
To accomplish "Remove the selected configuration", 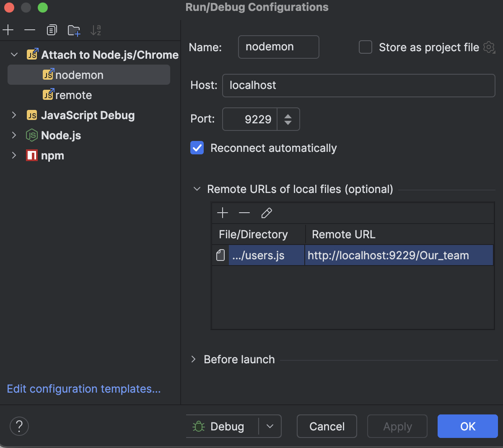I will pos(29,30).
